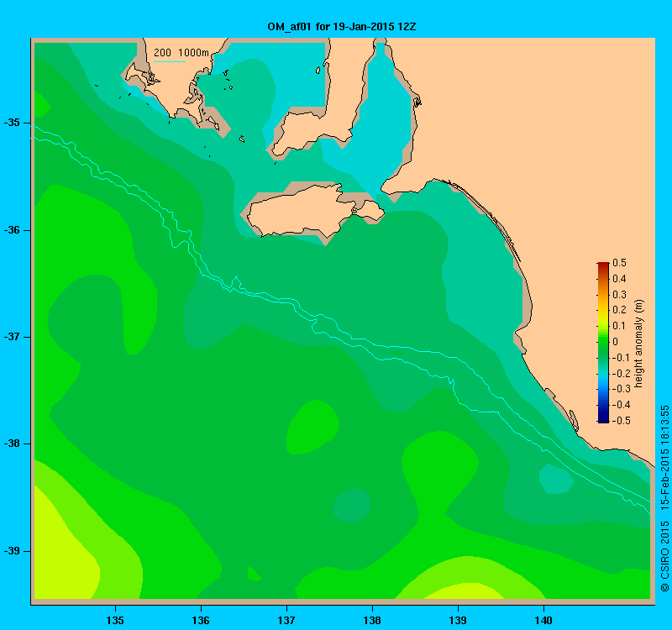Click the colorbar value 0.2
The width and height of the screenshot is (672, 630).
620,310
